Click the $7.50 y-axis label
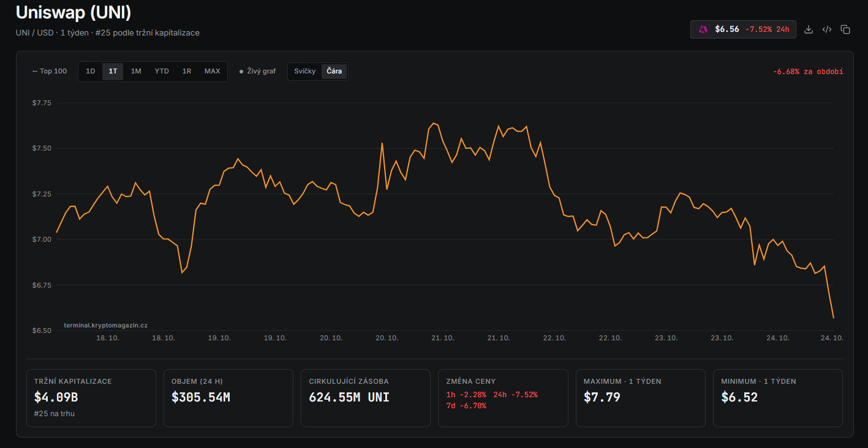The height and width of the screenshot is (448, 868). (42, 149)
